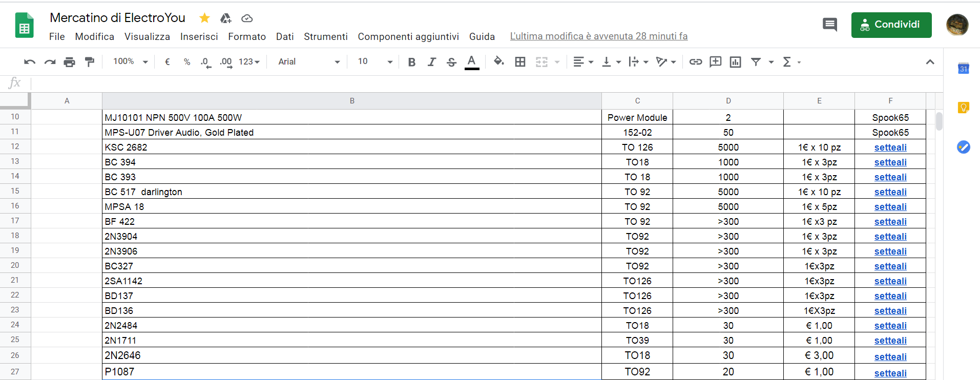Open the setteali link in KSC 2682 row
Viewport: 980px width, 380px height.
(890, 147)
